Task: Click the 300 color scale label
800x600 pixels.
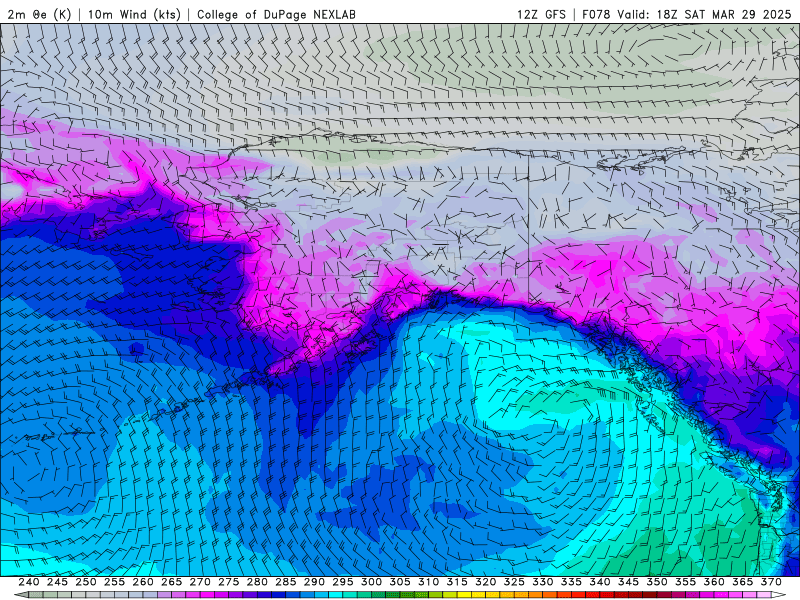Action: coord(371,582)
